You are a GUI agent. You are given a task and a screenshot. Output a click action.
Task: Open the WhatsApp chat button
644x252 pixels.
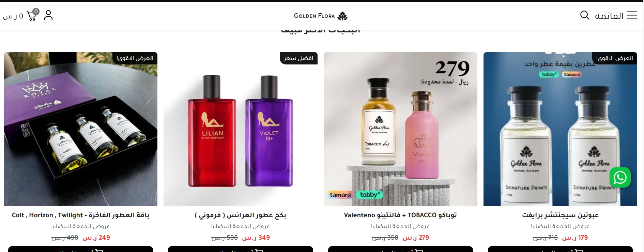pyautogui.click(x=620, y=177)
